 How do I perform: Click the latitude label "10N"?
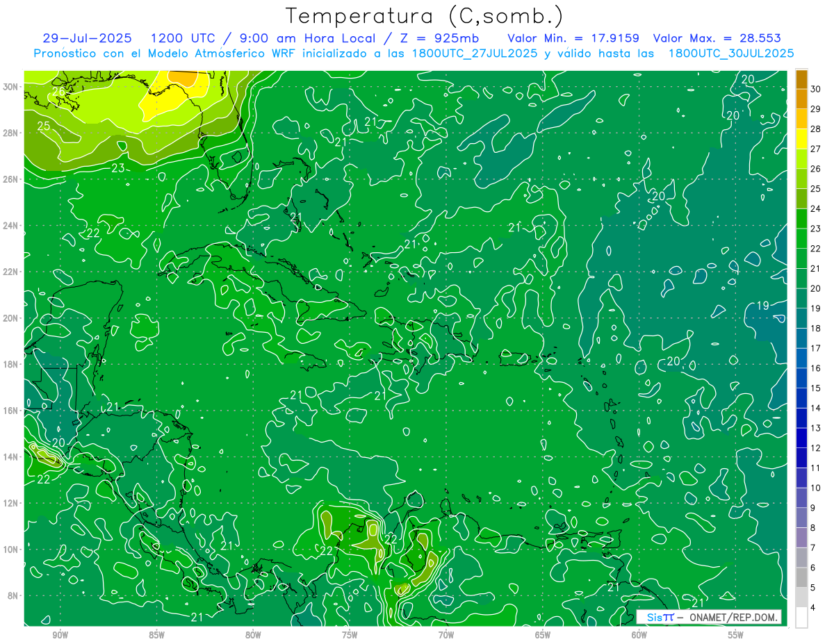point(10,550)
